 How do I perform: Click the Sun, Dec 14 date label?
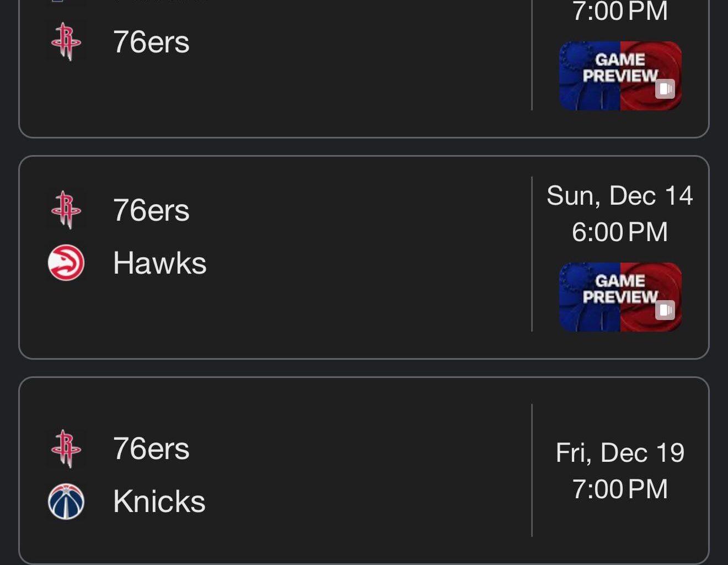(619, 196)
